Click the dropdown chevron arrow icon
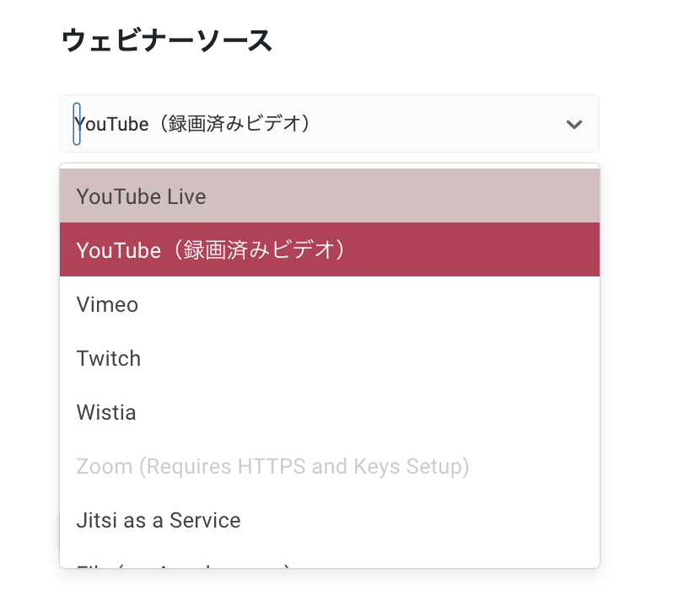 (x=574, y=125)
